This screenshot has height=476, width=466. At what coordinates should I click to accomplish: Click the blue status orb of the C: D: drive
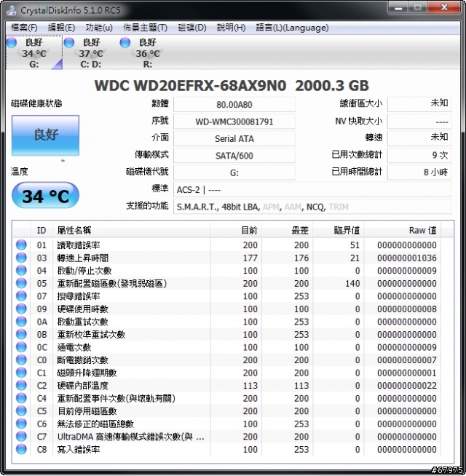click(69, 43)
